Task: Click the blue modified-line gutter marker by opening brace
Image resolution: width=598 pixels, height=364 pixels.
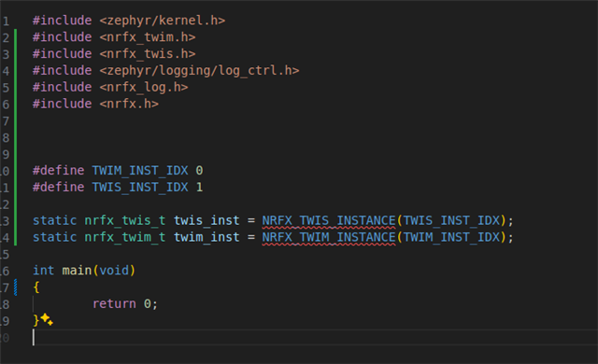Action: 15,287
